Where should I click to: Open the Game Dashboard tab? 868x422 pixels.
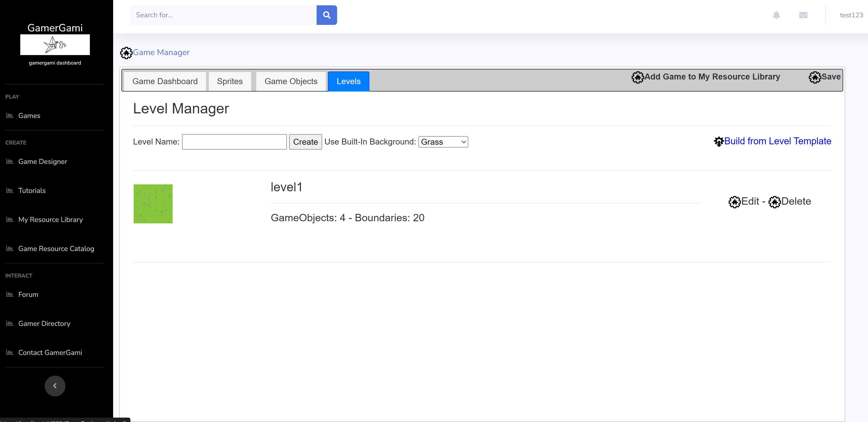(x=165, y=81)
